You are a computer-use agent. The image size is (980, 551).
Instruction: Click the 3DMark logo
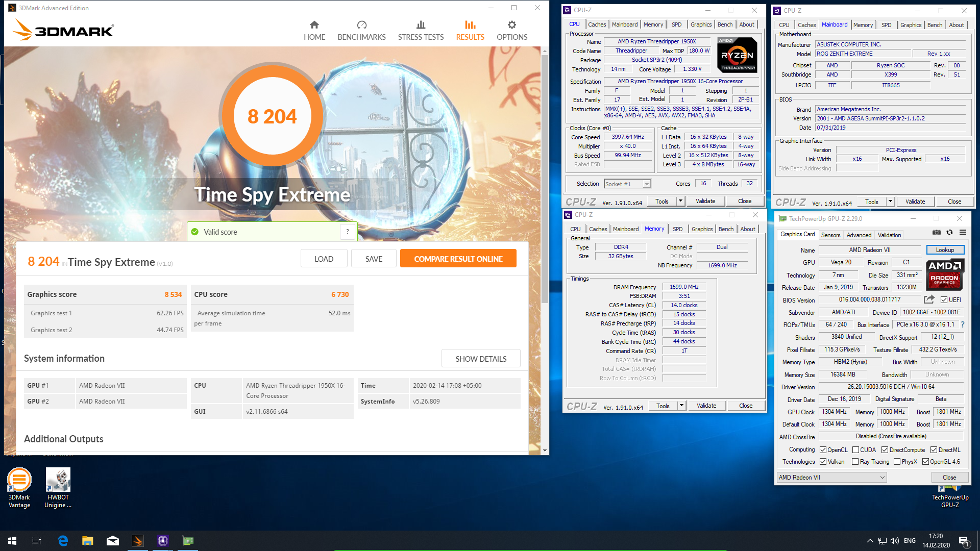click(x=63, y=30)
